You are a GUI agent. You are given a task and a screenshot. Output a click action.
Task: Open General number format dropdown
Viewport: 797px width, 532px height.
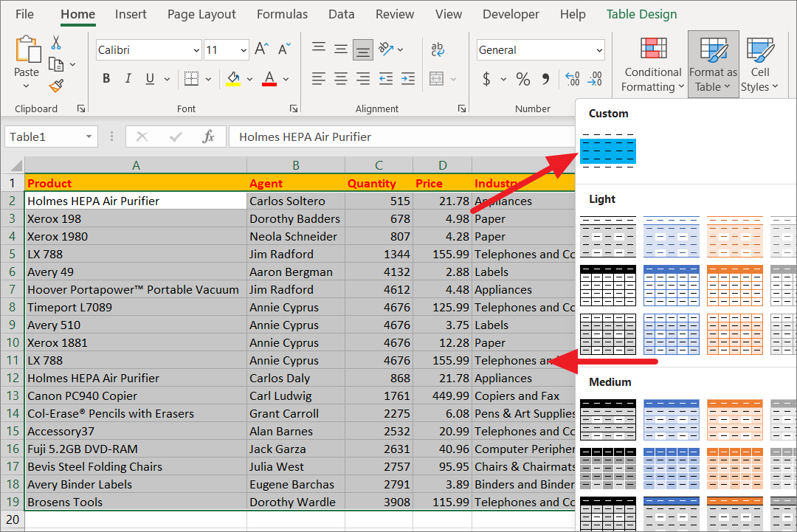pyautogui.click(x=599, y=49)
